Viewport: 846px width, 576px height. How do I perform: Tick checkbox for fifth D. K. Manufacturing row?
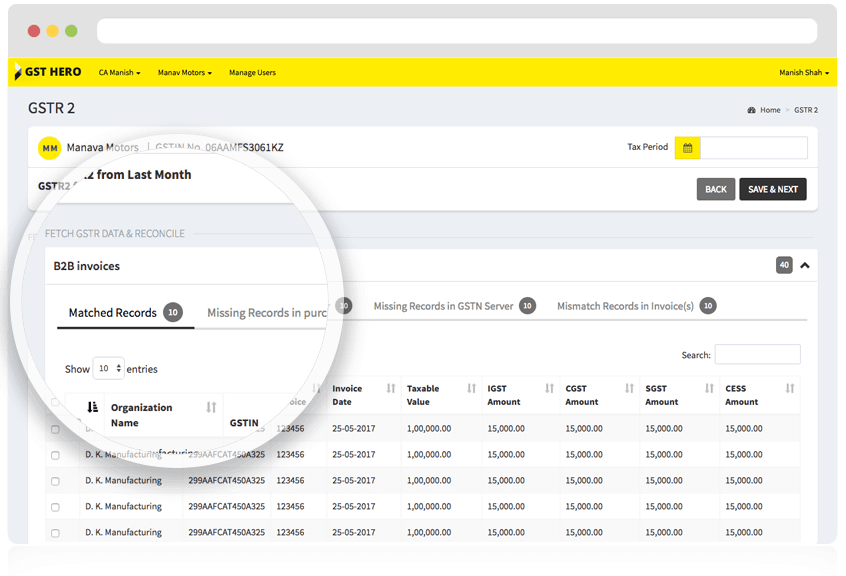coord(55,533)
